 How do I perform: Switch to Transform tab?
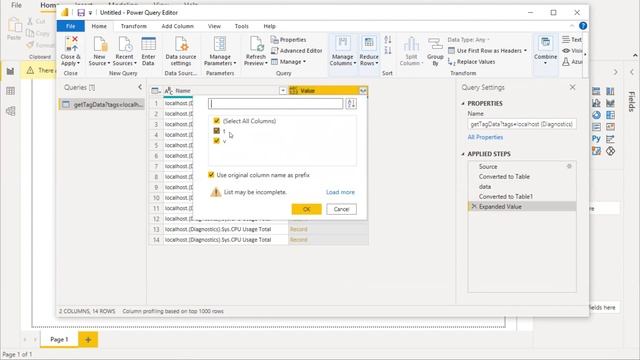point(133,26)
